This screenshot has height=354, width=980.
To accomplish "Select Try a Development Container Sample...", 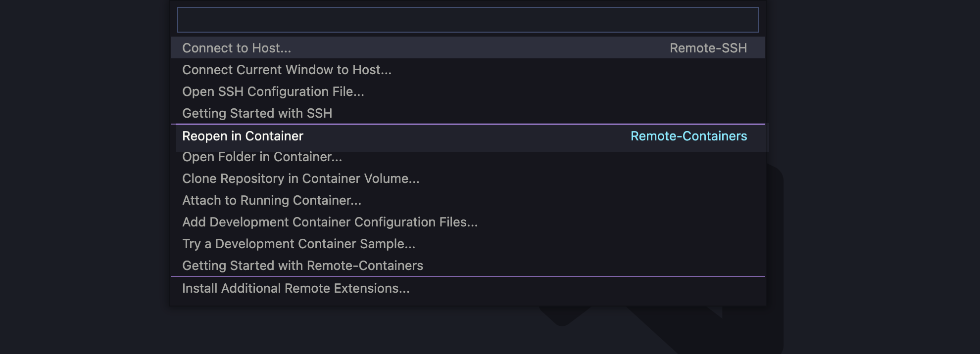I will (468, 244).
